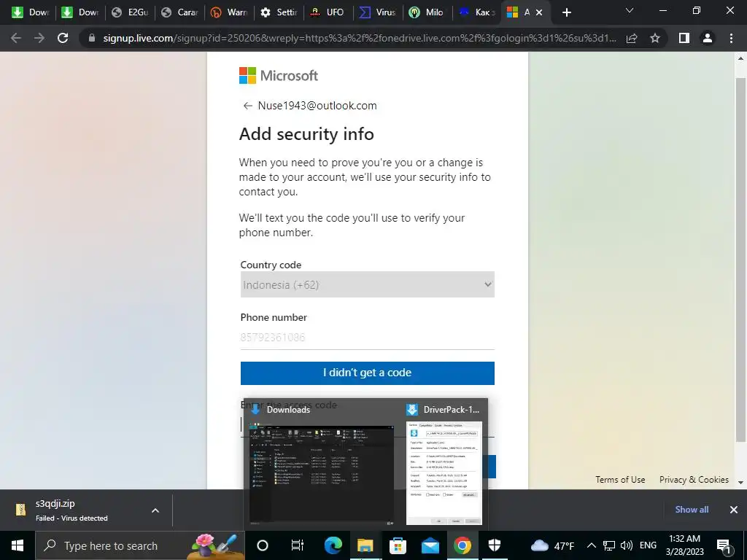Show hidden system tray icons
This screenshot has height=560, width=747.
point(591,545)
